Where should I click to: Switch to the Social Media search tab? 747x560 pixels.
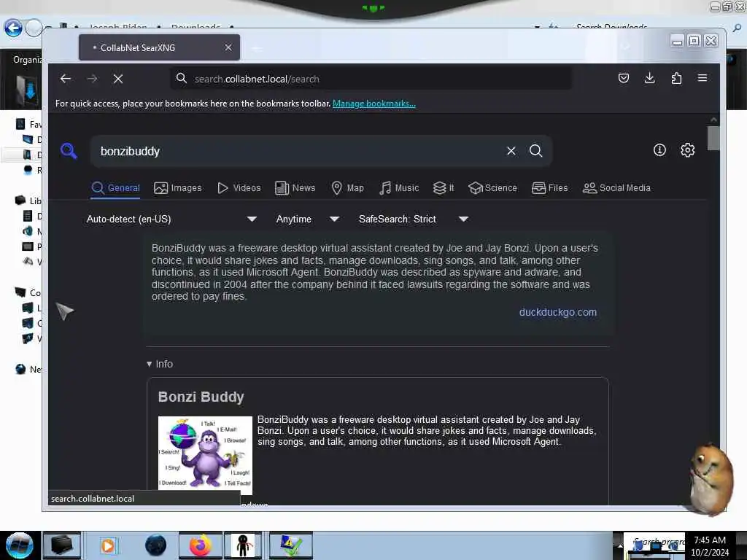[616, 188]
